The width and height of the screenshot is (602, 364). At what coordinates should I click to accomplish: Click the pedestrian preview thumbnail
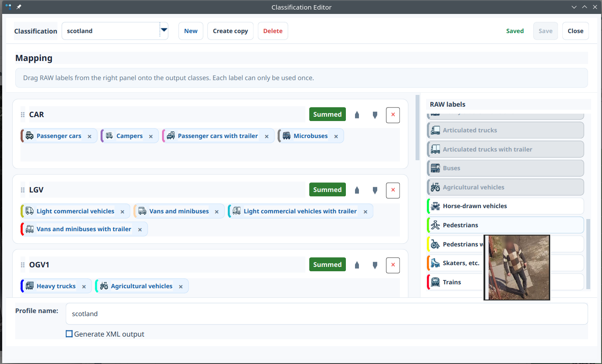tap(517, 268)
